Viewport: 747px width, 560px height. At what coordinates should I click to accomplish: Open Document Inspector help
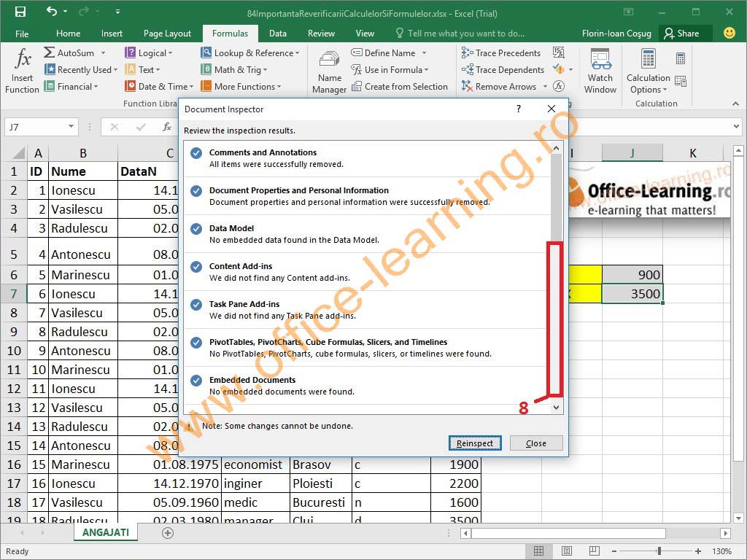(x=519, y=109)
